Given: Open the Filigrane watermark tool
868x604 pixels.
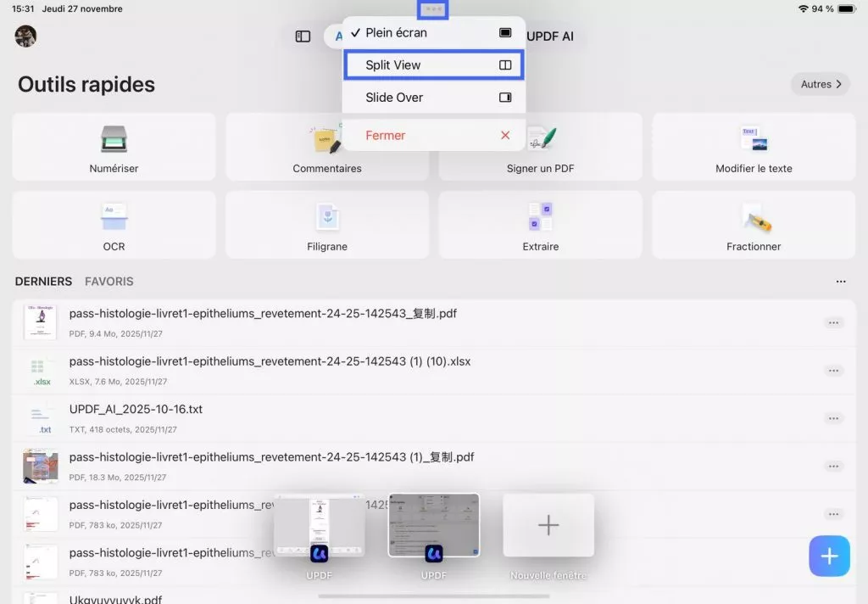Looking at the screenshot, I should [326, 225].
